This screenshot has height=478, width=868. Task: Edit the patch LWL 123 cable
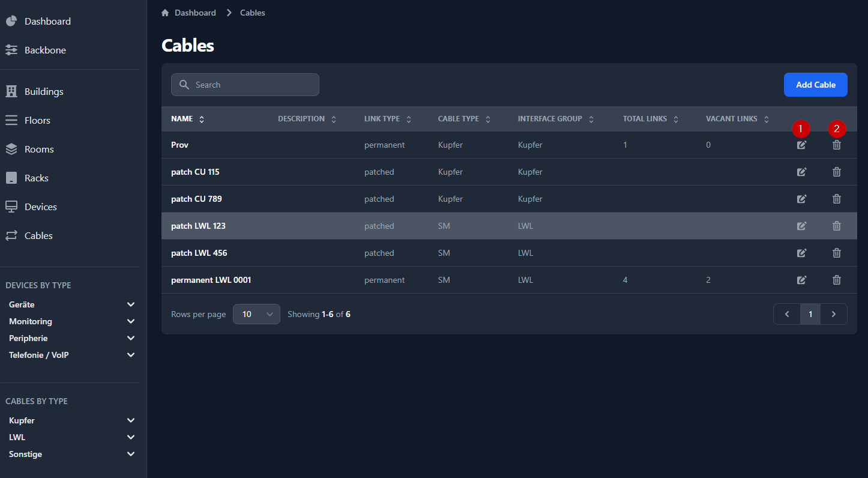point(801,226)
